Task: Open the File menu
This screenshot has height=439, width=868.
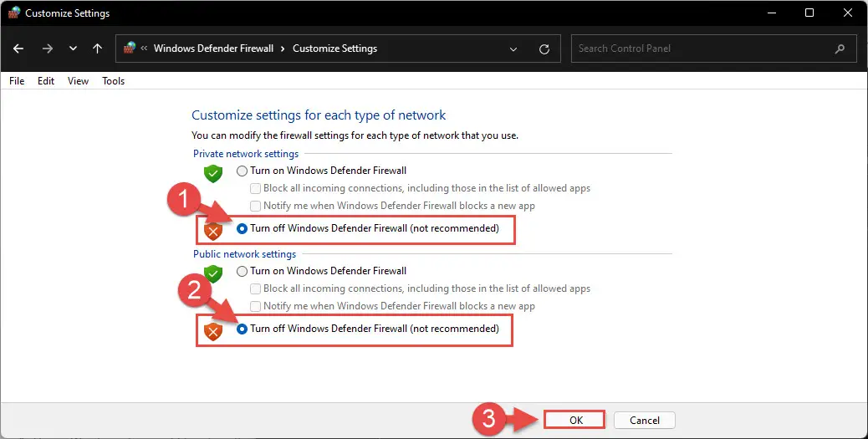Action: click(17, 81)
